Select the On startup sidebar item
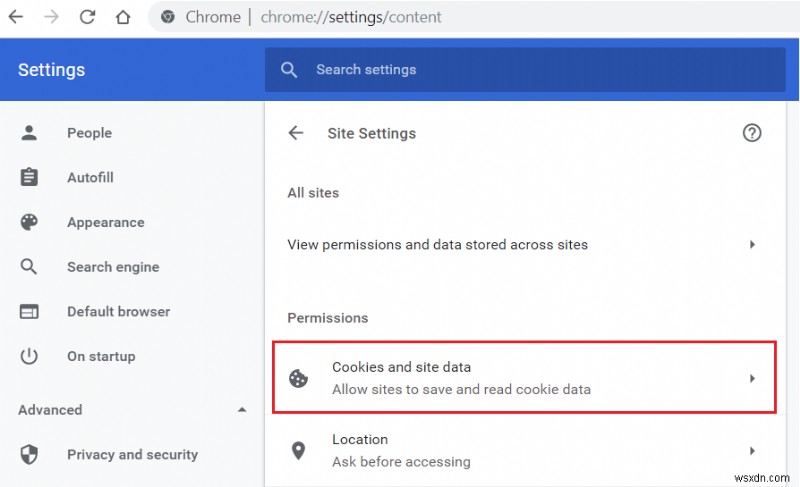Screen dimensions: 800x487 click(100, 356)
